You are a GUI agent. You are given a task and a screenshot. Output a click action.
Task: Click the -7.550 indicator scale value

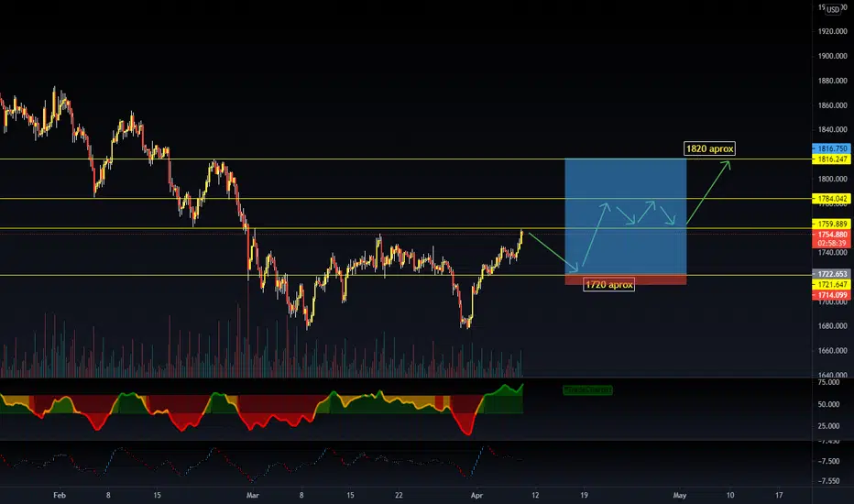coord(829,481)
